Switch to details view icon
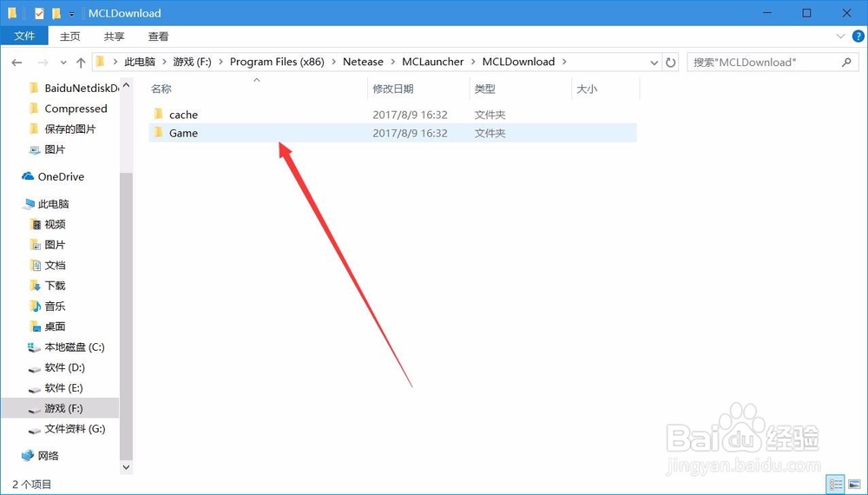This screenshot has width=868, height=495. click(x=835, y=485)
